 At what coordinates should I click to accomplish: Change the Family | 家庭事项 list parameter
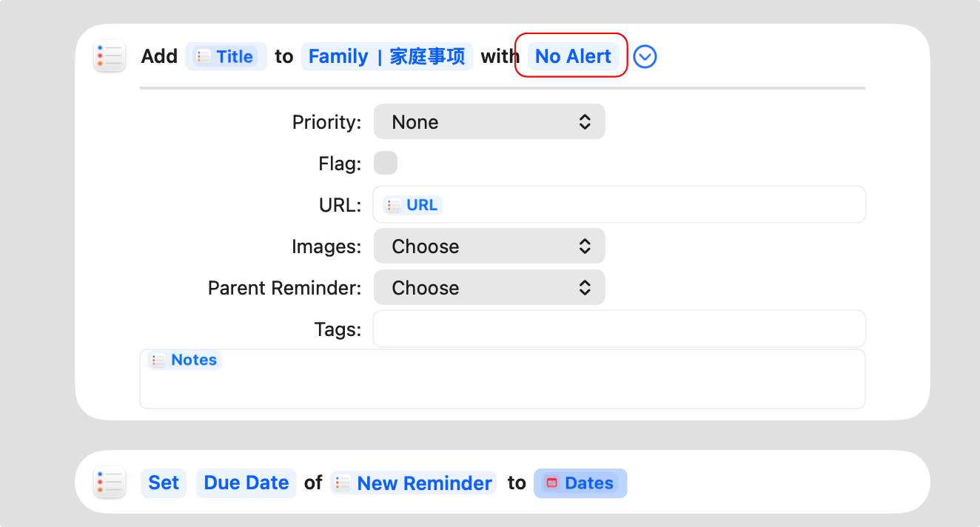pos(386,57)
